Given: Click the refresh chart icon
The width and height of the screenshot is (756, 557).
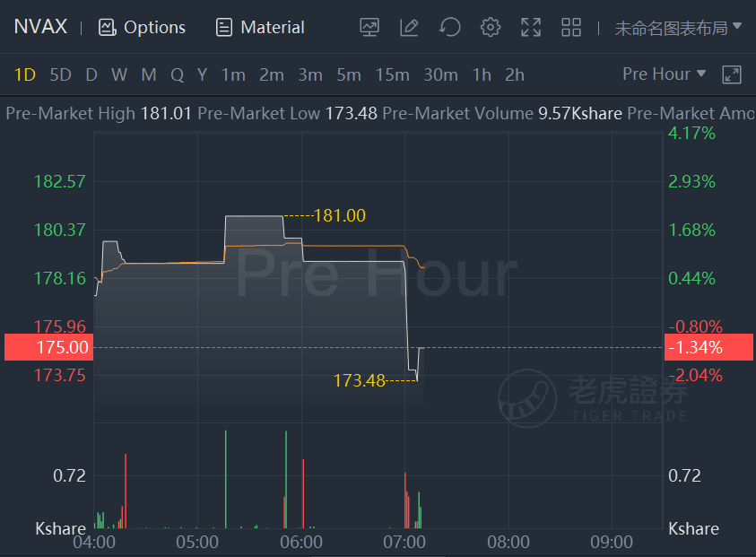Looking at the screenshot, I should (x=450, y=27).
